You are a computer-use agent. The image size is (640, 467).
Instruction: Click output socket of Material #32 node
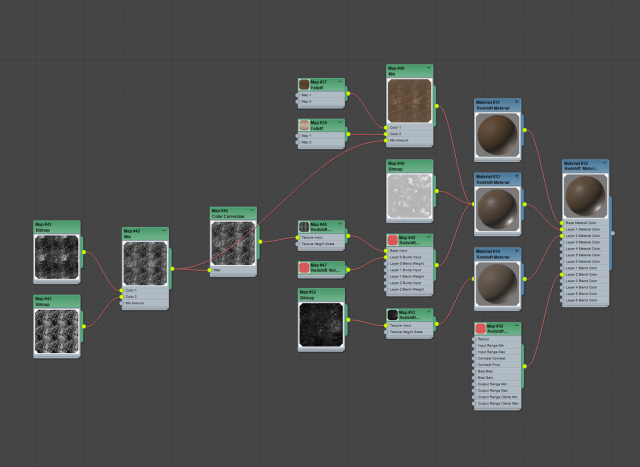[613, 233]
